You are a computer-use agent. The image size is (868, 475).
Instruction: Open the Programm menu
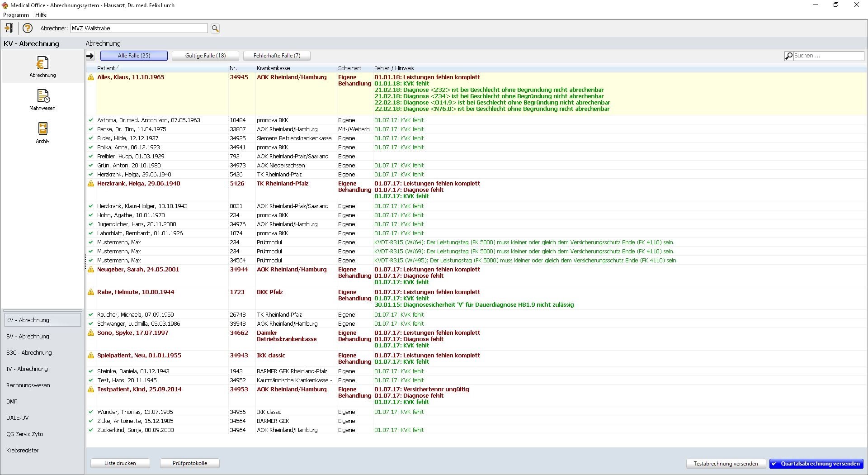pyautogui.click(x=15, y=14)
